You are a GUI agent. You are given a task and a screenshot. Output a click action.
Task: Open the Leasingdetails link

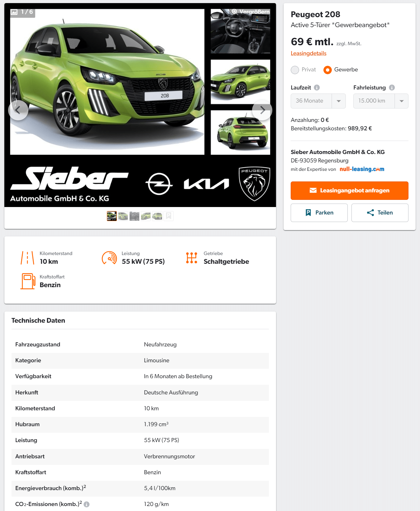tap(308, 53)
